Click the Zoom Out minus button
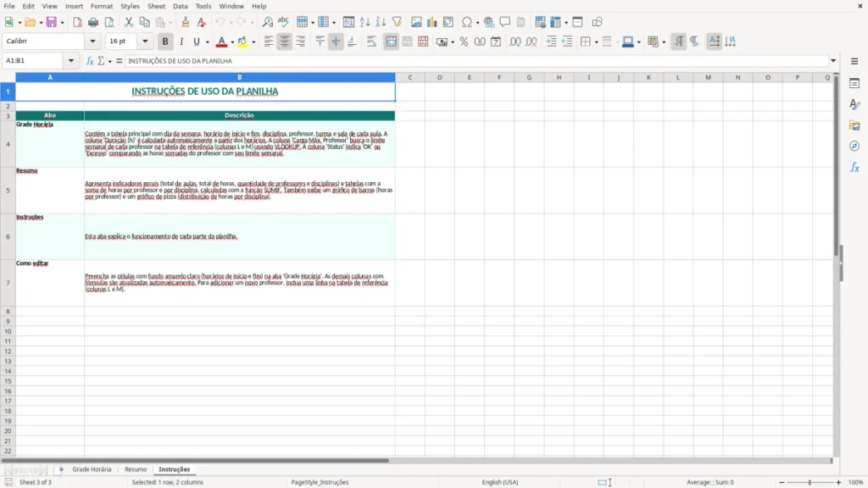The width and height of the screenshot is (868, 488). [x=782, y=482]
